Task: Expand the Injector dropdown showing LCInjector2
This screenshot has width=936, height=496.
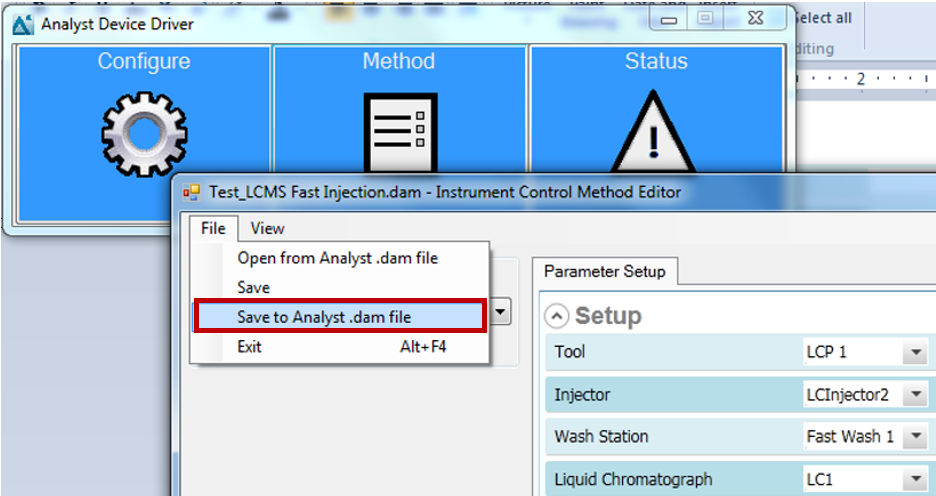Action: pyautogui.click(x=914, y=395)
